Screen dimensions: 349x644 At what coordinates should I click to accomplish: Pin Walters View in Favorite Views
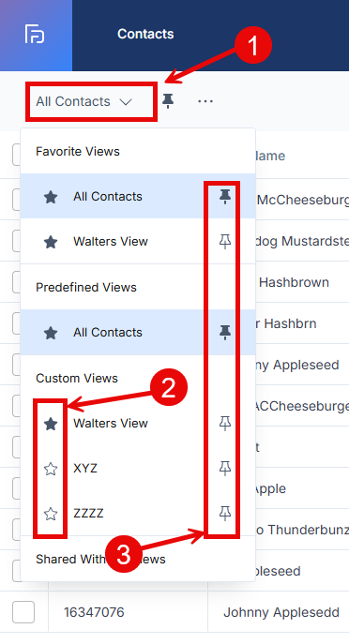[224, 242]
